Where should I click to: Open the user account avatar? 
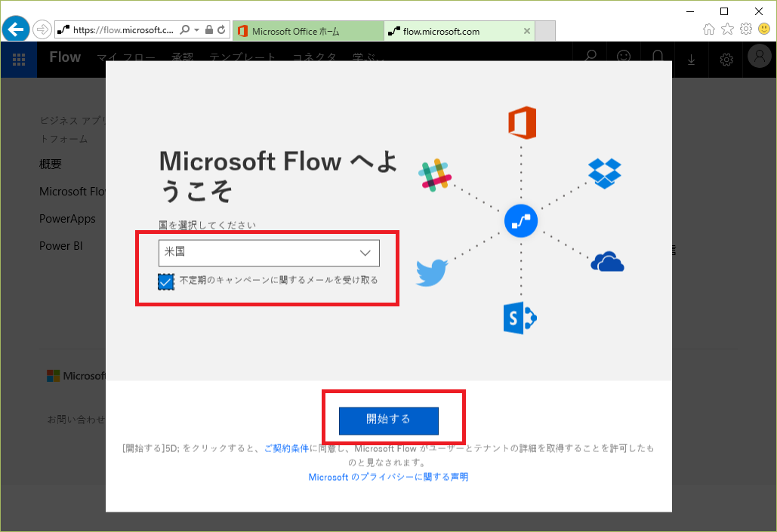pos(760,56)
